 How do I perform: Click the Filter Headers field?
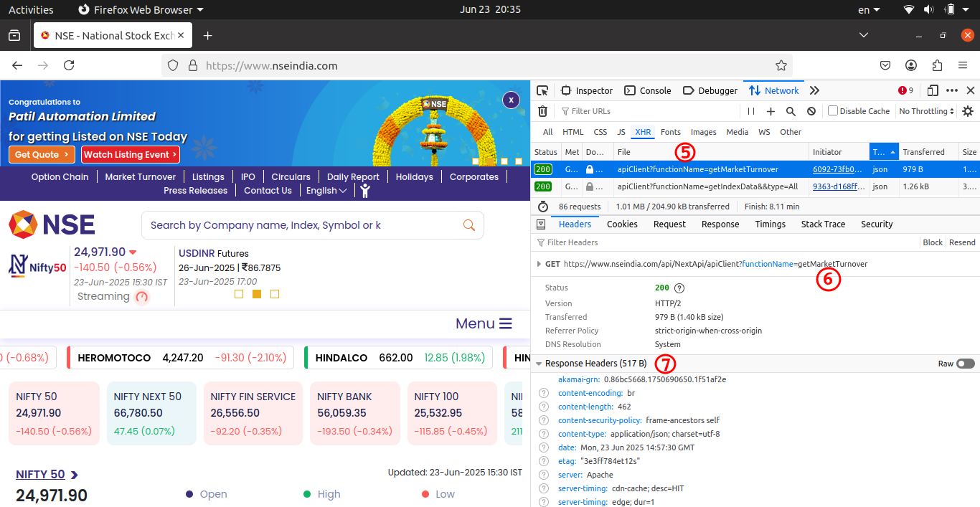[x=725, y=242]
